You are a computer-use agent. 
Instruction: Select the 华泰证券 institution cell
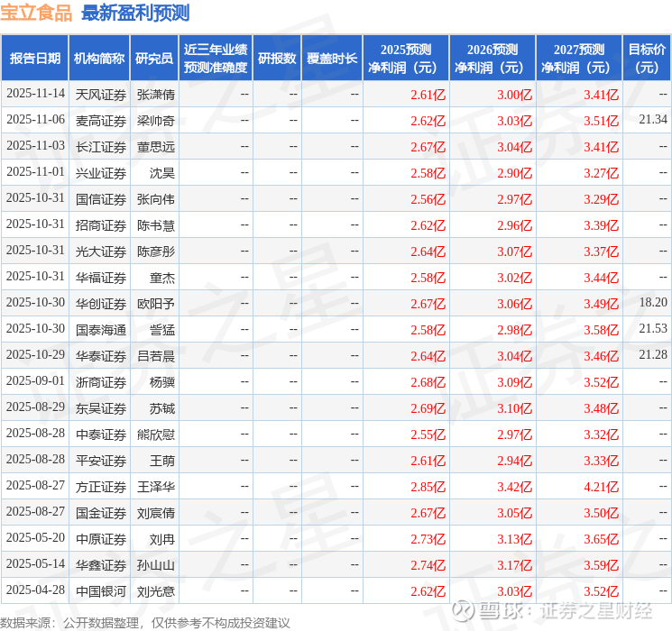(x=101, y=356)
